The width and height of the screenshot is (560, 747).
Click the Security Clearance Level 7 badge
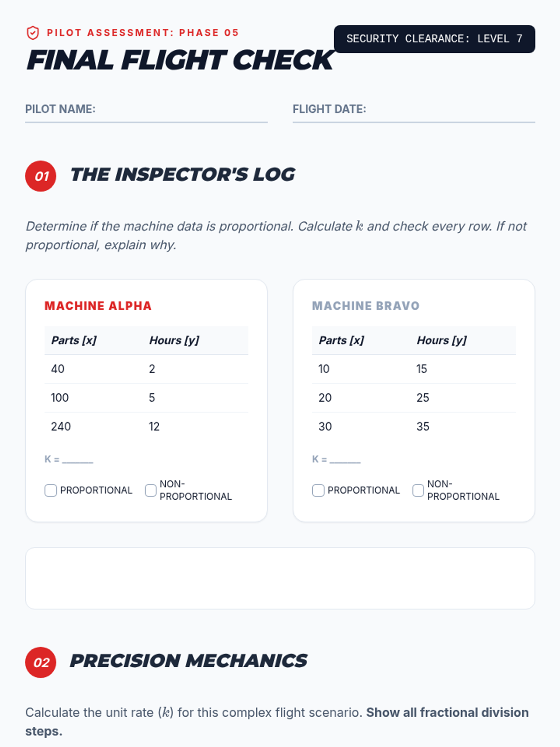point(434,39)
